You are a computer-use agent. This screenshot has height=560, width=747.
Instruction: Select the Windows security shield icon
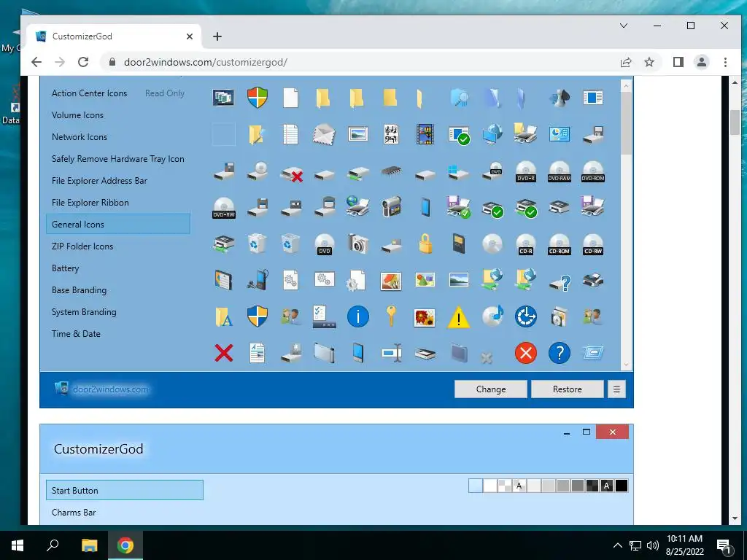[x=258, y=98]
